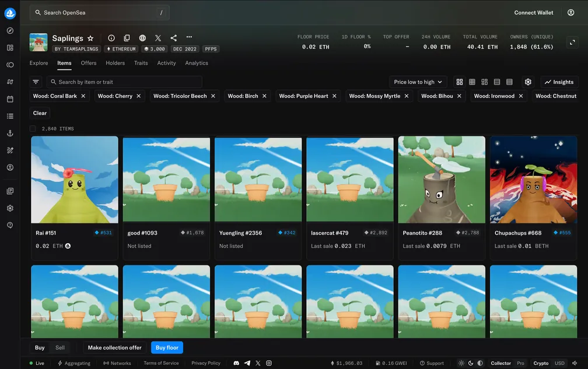Open the Price low to high dropdown
The width and height of the screenshot is (588, 369).
point(418,82)
